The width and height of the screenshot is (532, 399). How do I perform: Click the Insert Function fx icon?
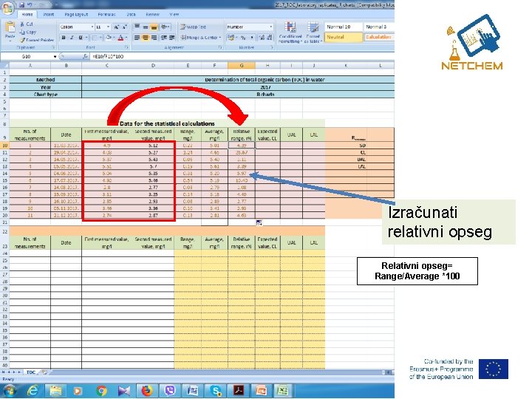(85, 56)
